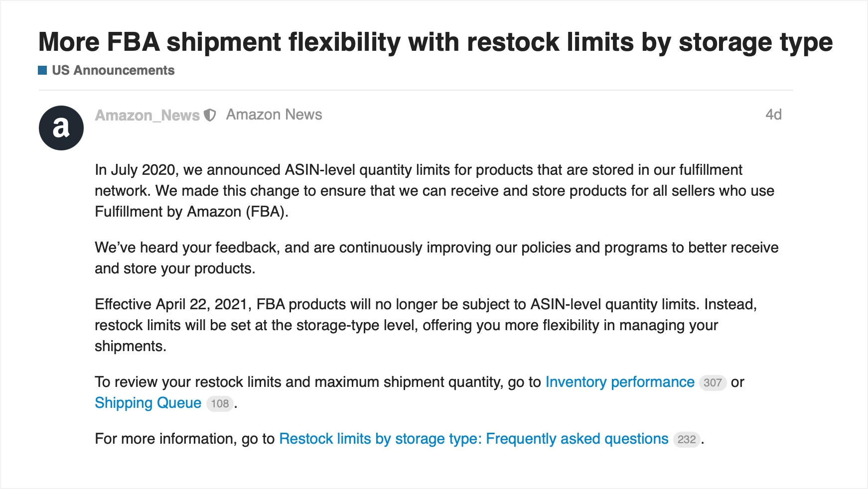Click the 232 click-count badge
868x489 pixels.
[687, 439]
